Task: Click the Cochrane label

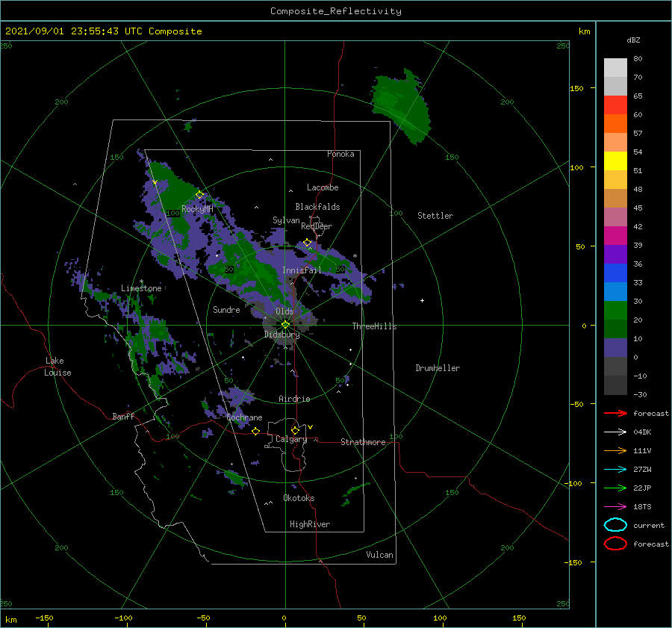Action: 244,417
